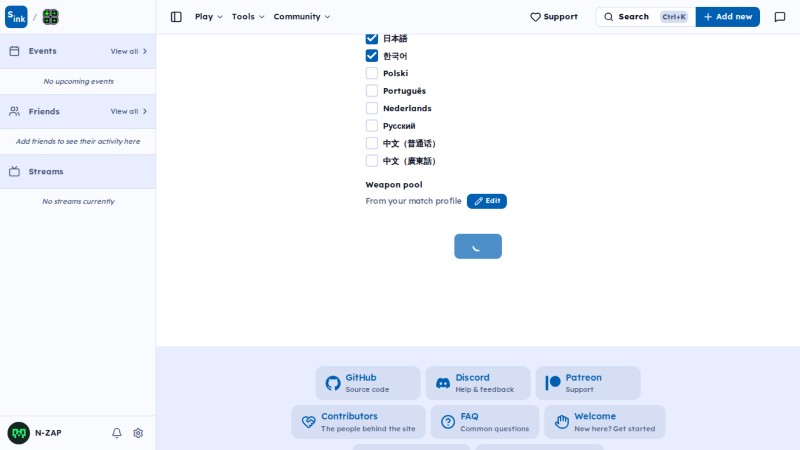Tick the Nederlands checkbox
The width and height of the screenshot is (800, 450).
tap(372, 108)
